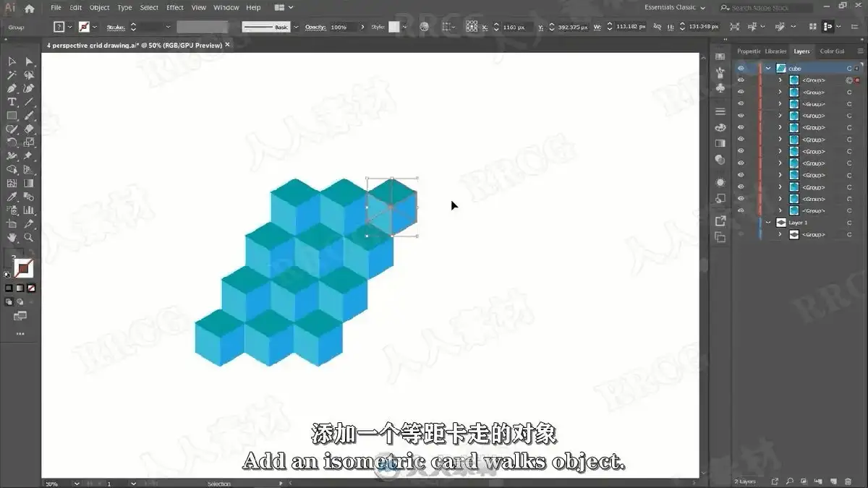Select the Rectangle tool
This screenshot has height=488, width=868.
point(12,116)
